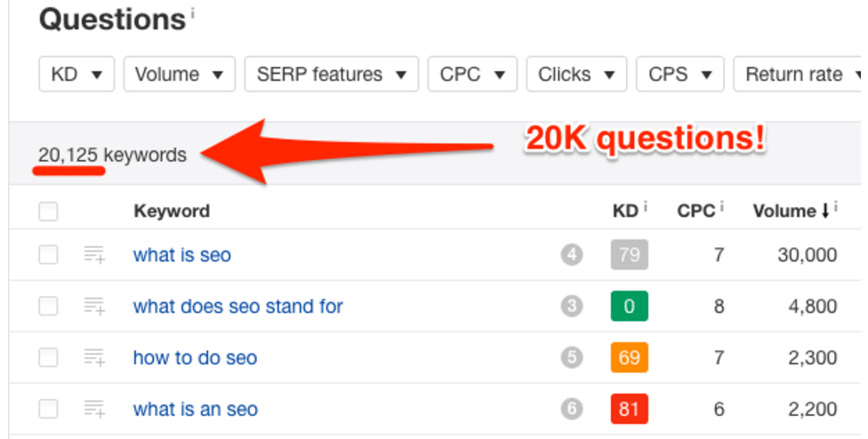The height and width of the screenshot is (439, 868).
Task: Select the 'how to do seo' row checkbox
Action: pyautogui.click(x=48, y=358)
